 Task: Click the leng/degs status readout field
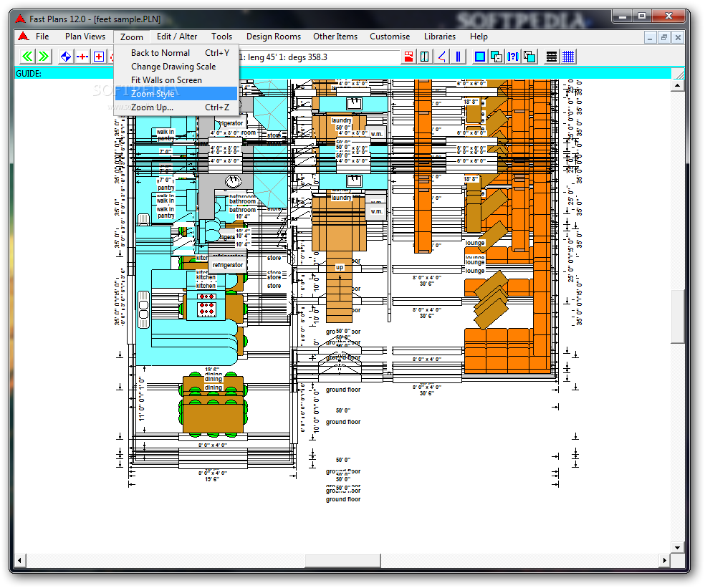[x=318, y=57]
